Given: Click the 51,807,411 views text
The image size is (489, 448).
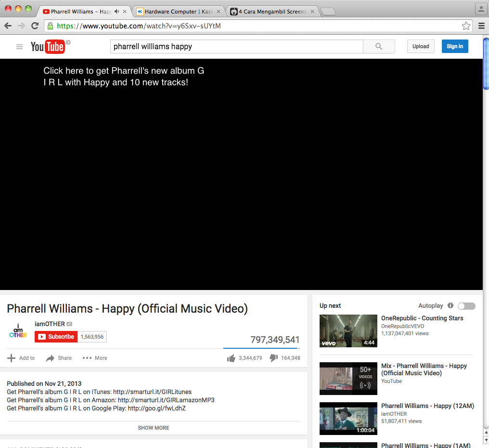Looking at the screenshot, I should (x=401, y=421).
